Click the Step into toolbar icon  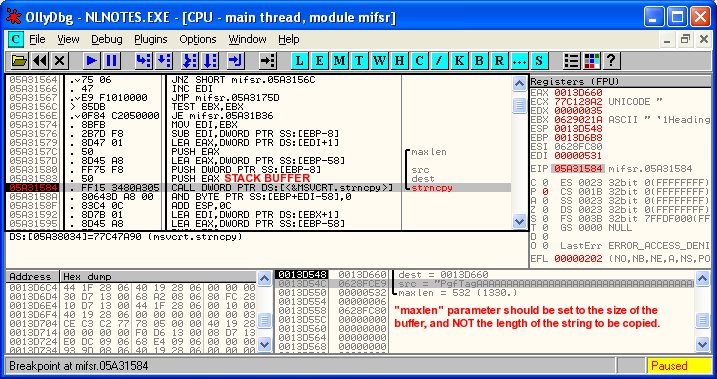click(x=144, y=60)
